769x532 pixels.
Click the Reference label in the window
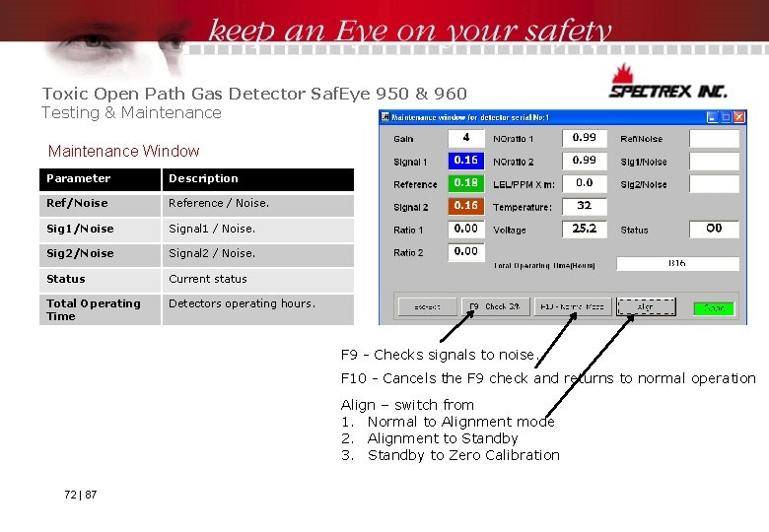(x=415, y=184)
